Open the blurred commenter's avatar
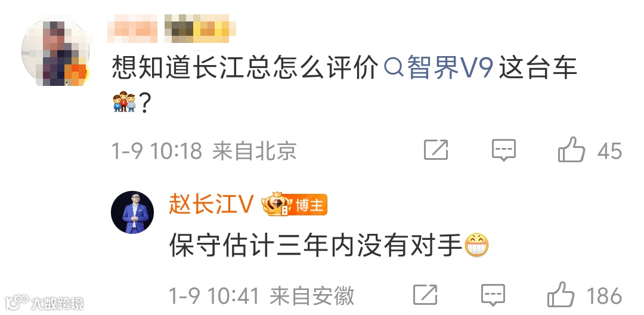Image resolution: width=644 pixels, height=315 pixels. point(55,51)
